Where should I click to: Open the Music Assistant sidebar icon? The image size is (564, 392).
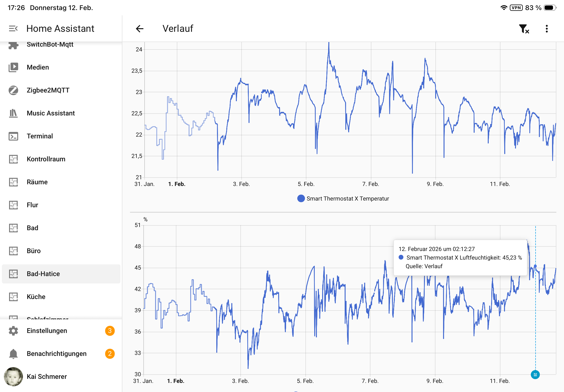click(x=13, y=113)
